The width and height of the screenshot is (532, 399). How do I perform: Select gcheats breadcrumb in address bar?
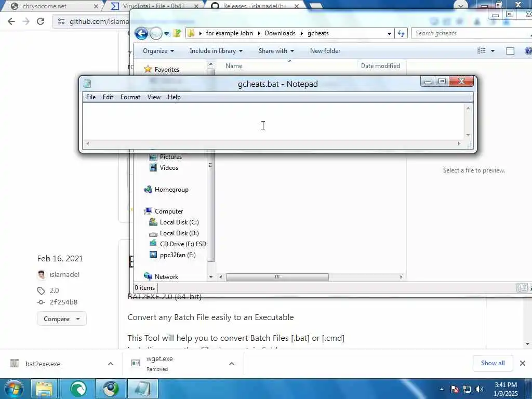pos(318,33)
